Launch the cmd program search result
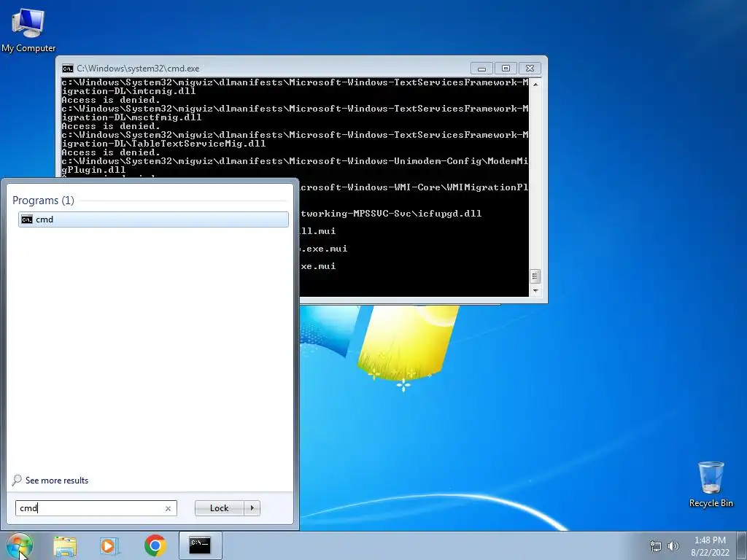This screenshot has width=747, height=560. [x=153, y=219]
